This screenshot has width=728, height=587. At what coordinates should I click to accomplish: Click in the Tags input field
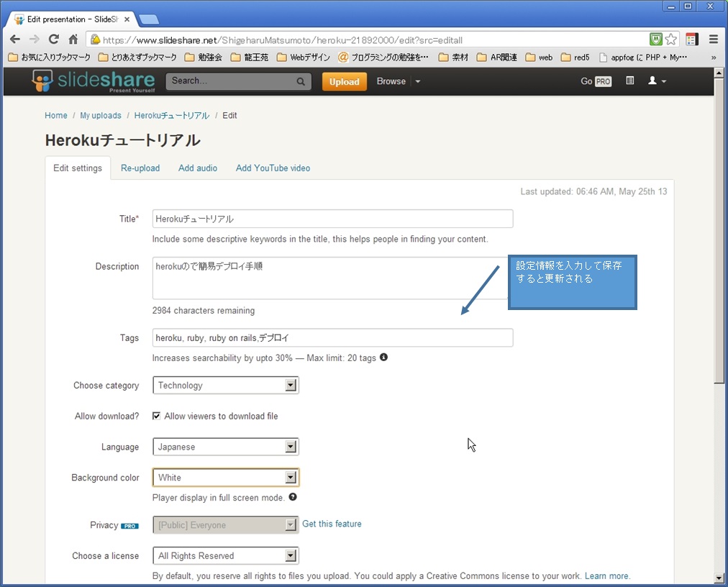[332, 337]
